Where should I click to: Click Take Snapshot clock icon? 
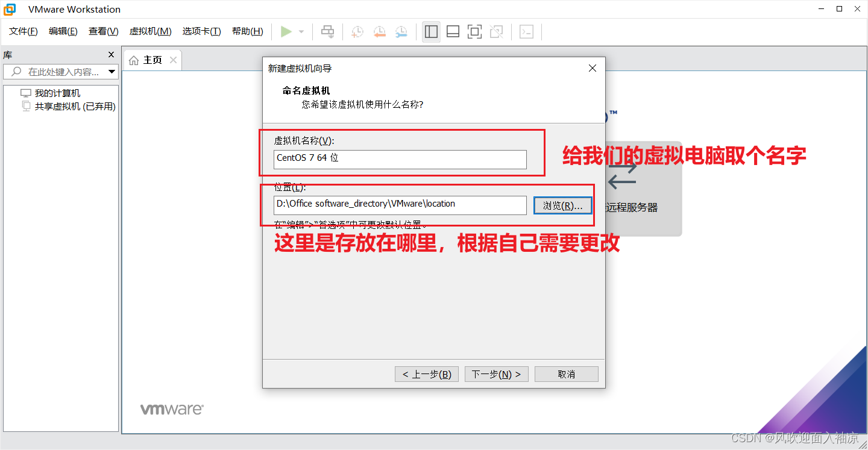[x=357, y=31]
